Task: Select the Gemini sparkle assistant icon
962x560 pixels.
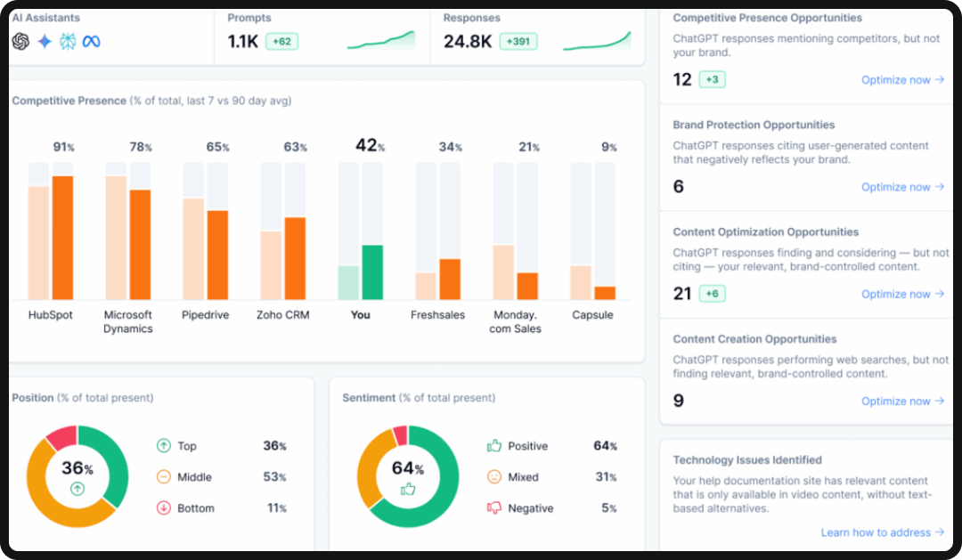Action: pos(43,41)
